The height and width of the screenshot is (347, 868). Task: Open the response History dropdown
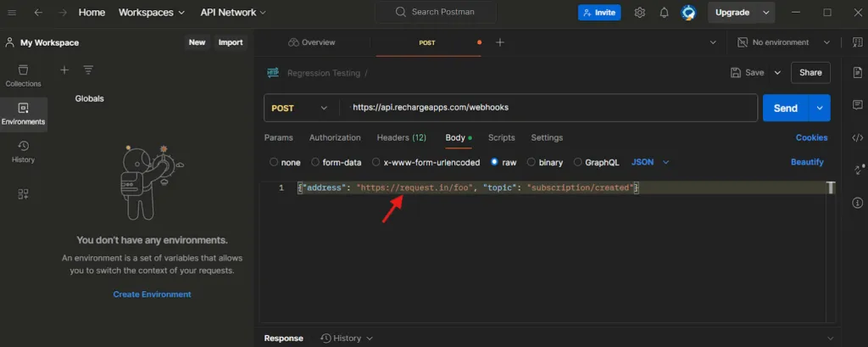point(347,339)
